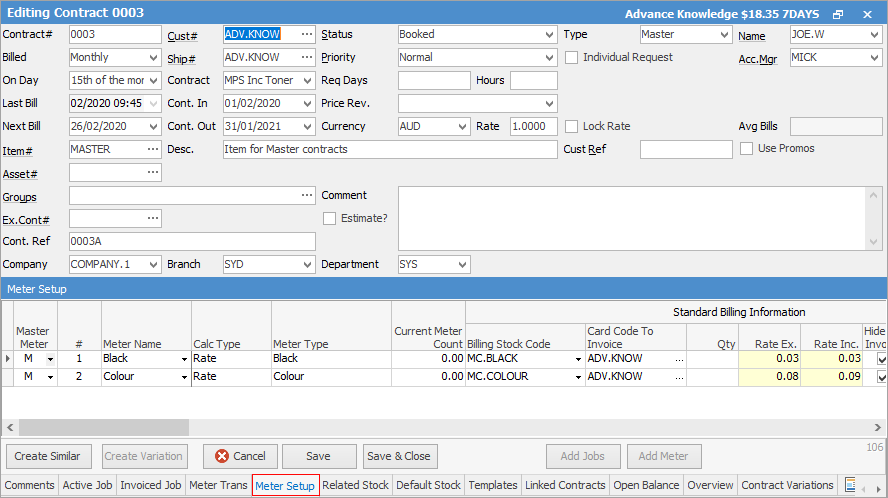Click the Create Similar button
888x498 pixels.
47,456
